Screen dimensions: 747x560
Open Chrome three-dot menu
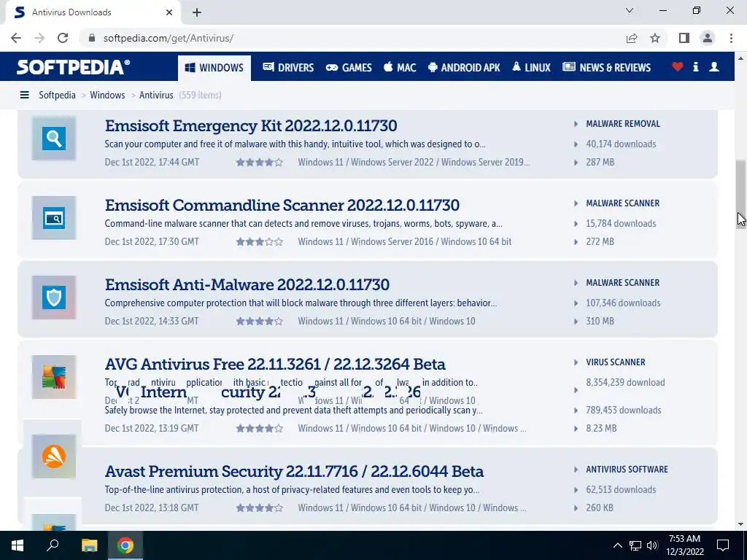(731, 38)
